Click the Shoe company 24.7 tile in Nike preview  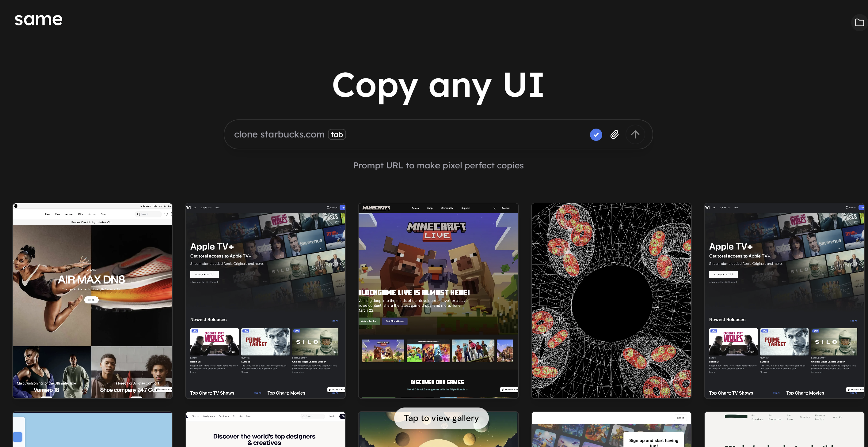coord(132,372)
